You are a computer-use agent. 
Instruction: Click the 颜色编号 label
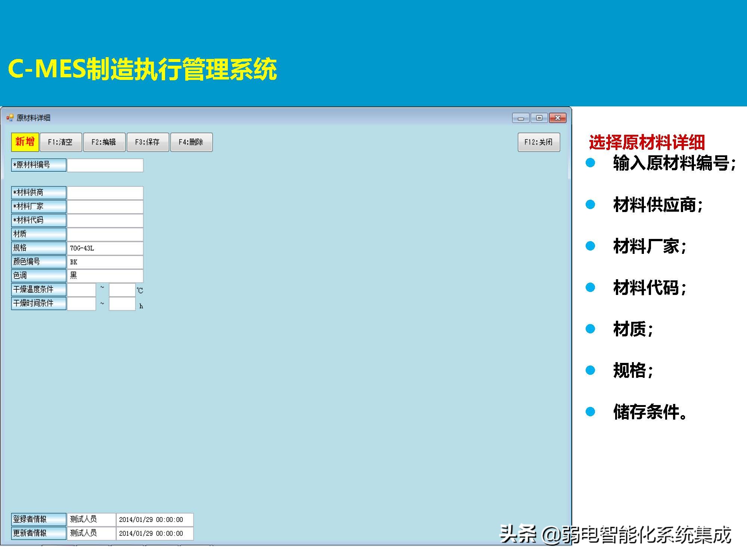[x=39, y=262]
